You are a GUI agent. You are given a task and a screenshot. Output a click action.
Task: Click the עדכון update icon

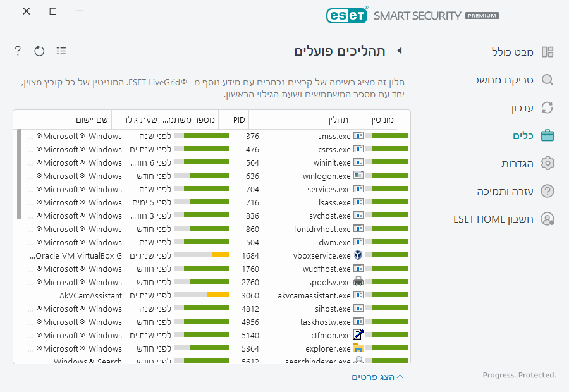(548, 108)
